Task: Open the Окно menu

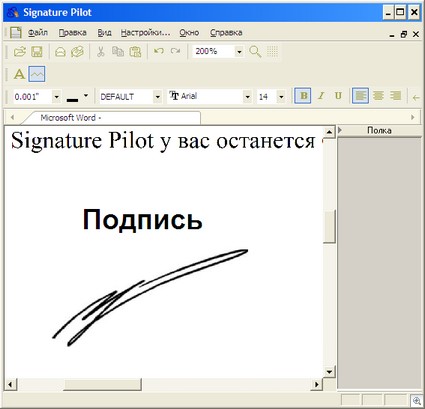Action: (189, 33)
